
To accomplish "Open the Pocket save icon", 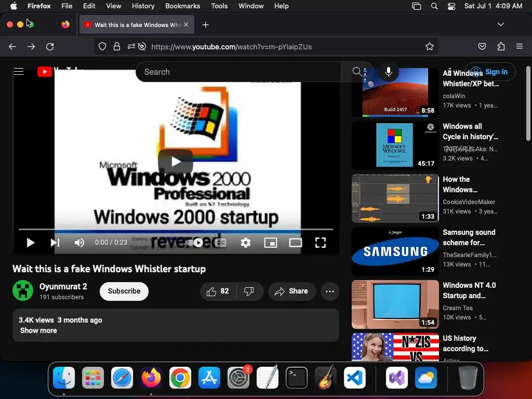I will [482, 46].
